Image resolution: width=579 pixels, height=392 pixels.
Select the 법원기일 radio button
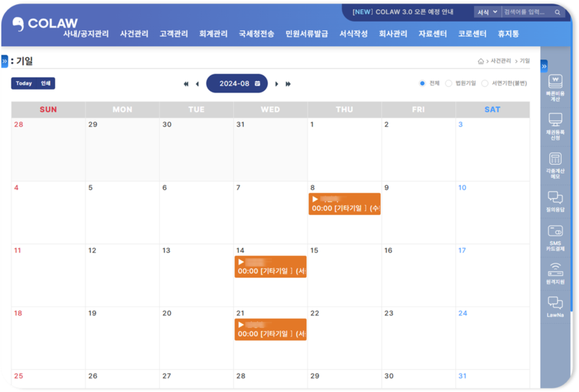click(448, 83)
